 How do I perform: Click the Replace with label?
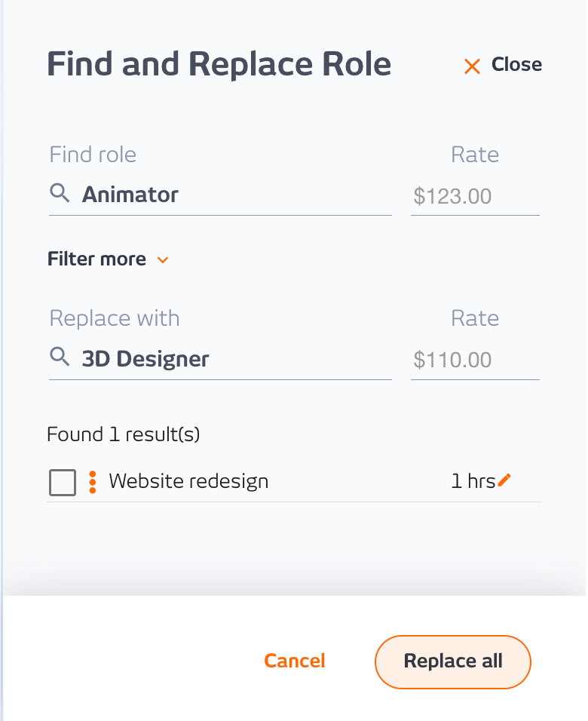[115, 318]
